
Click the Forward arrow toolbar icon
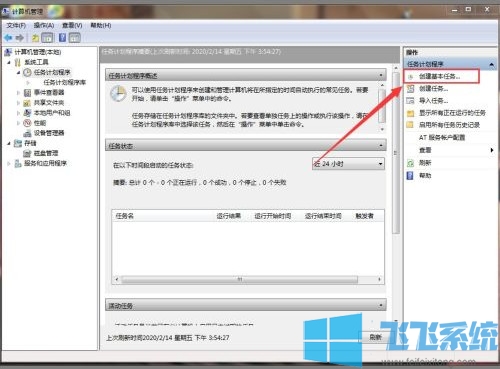point(19,38)
